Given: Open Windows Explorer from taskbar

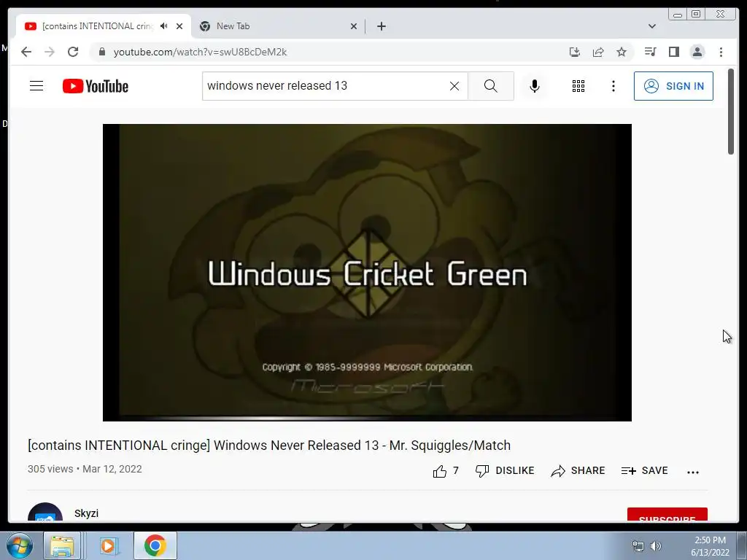Looking at the screenshot, I should click(63, 545).
